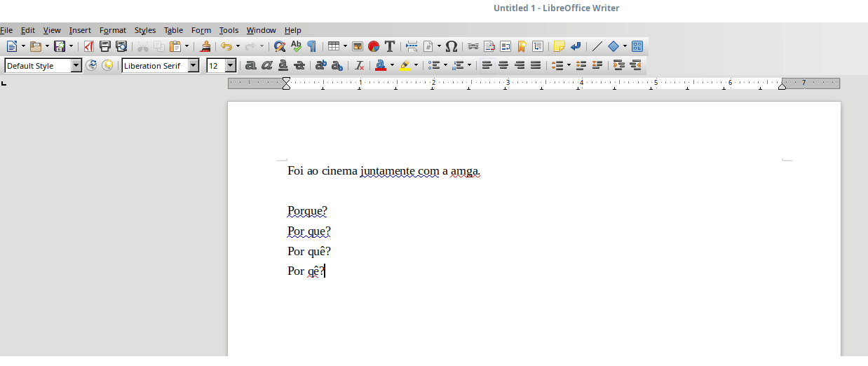This screenshot has width=868, height=366.
Task: Insert the diamond basic shape
Action: (613, 46)
